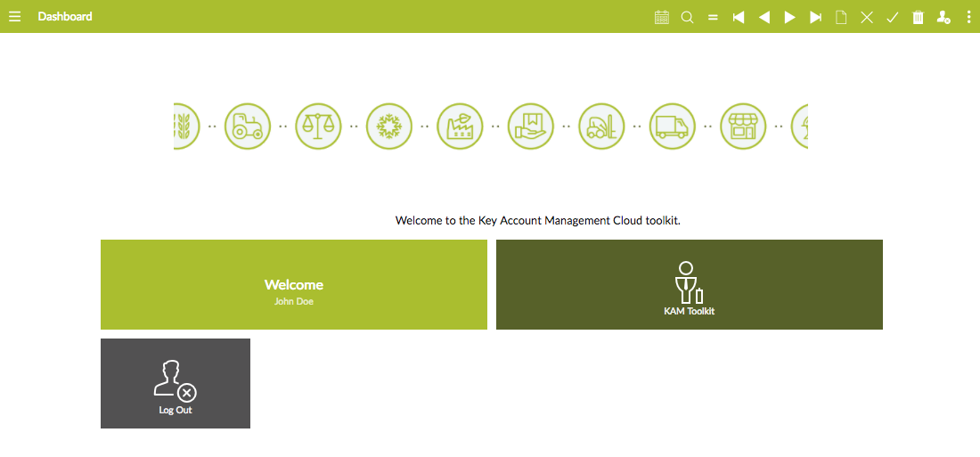Click the snowflake cold-storage icon
The height and width of the screenshot is (457, 980).
388,126
